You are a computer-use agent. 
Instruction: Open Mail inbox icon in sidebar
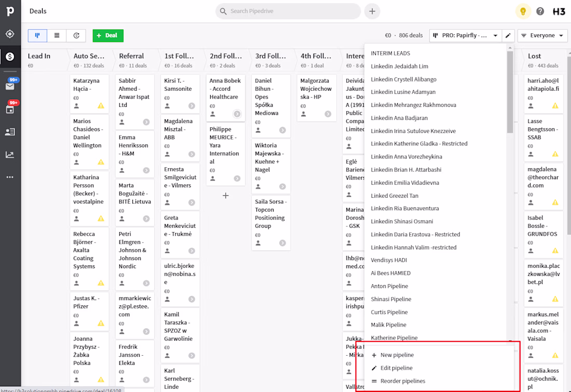click(10, 86)
